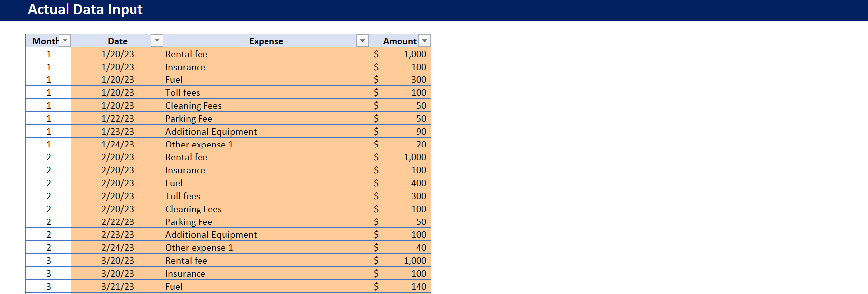Select the 2/20/23 Cleaning Fees expense cell
The image size is (868, 294).
(266, 209)
